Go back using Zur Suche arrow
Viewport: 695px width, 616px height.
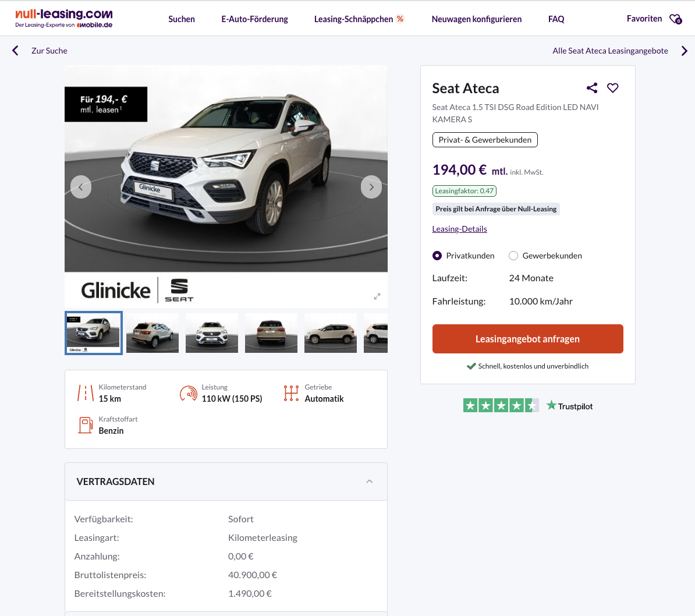(x=16, y=51)
